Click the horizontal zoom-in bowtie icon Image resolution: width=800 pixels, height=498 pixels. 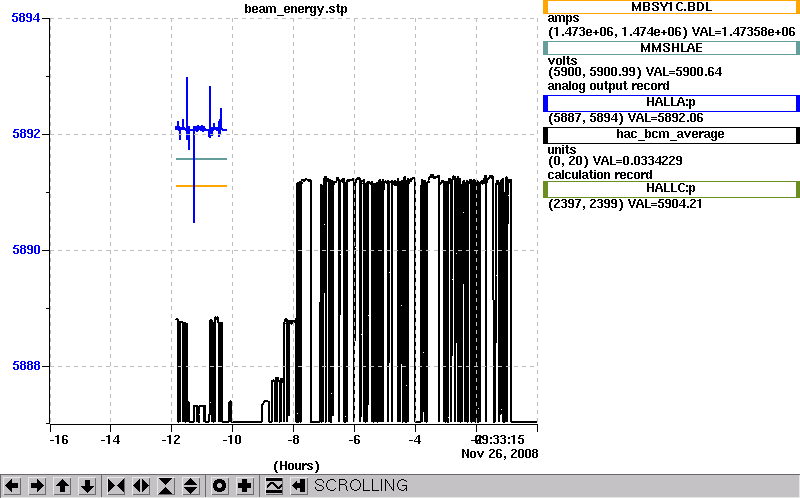pos(116,486)
